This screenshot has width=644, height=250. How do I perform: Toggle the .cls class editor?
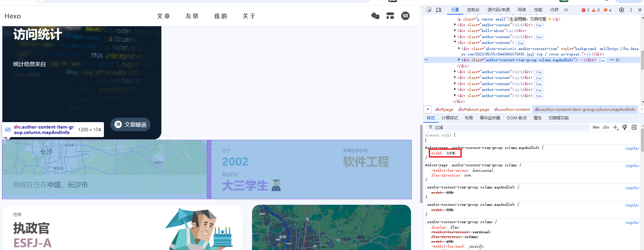pos(606,127)
